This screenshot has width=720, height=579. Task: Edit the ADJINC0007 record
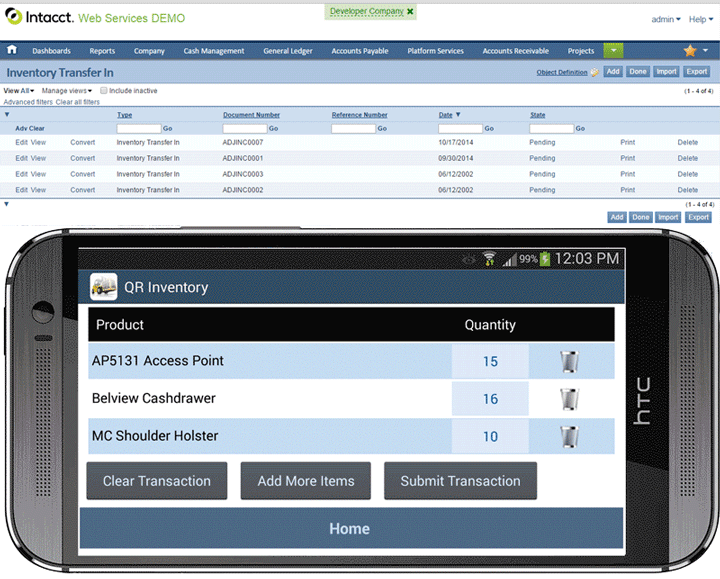[21, 142]
